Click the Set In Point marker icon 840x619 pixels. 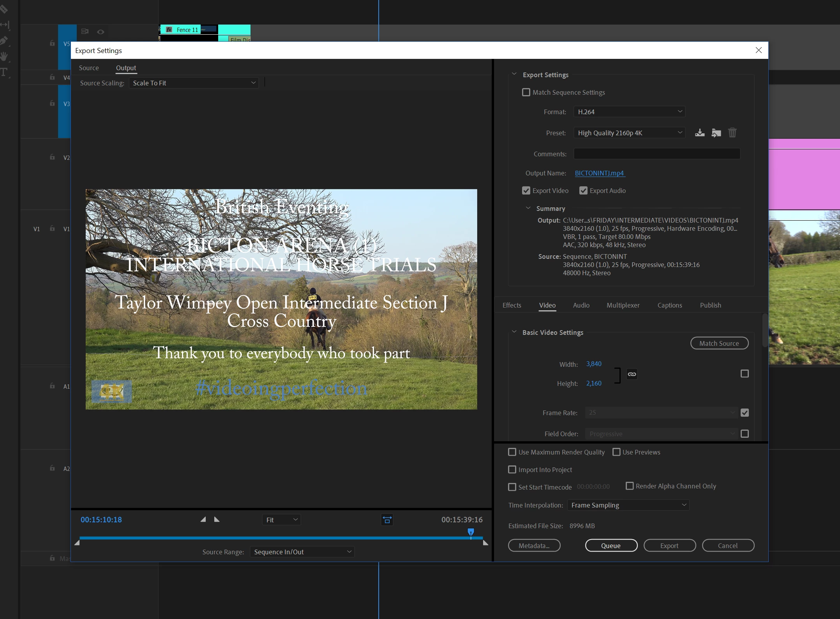click(203, 520)
